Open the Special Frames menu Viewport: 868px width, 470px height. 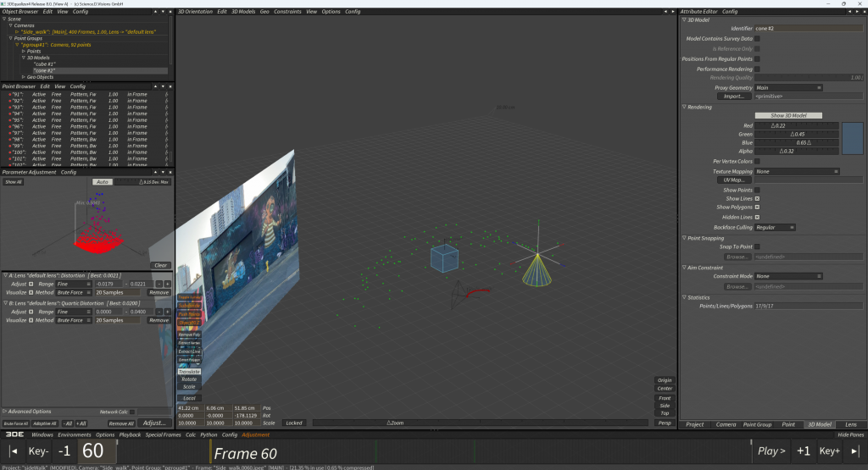pyautogui.click(x=164, y=434)
